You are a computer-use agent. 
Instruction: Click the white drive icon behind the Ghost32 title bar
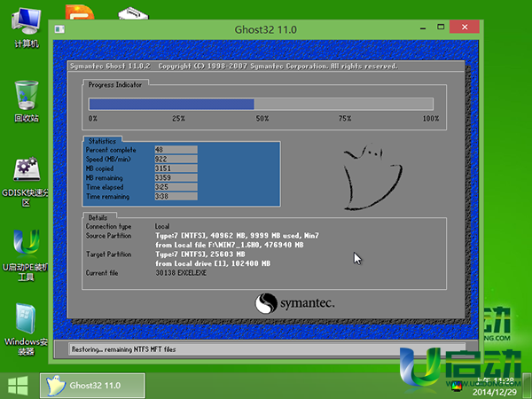[x=133, y=13]
